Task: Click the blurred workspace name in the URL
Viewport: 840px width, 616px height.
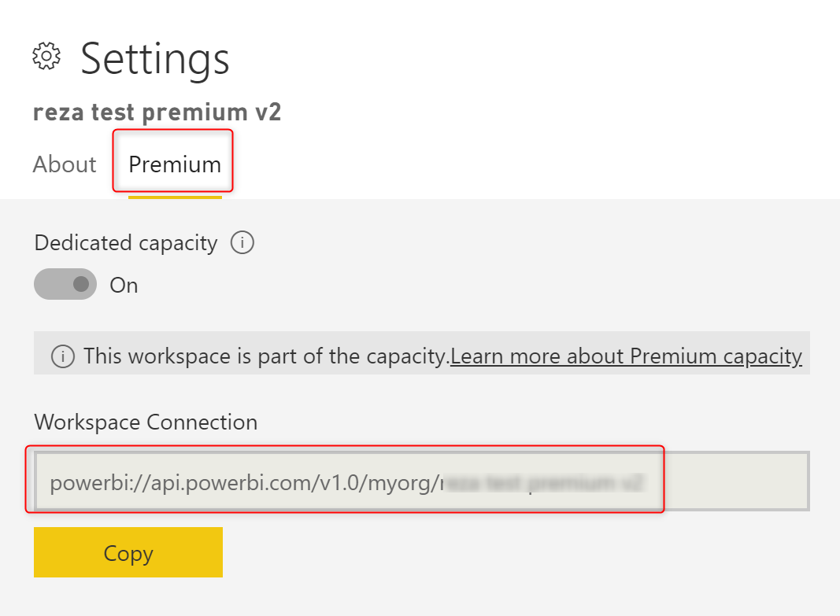Action: [x=543, y=481]
